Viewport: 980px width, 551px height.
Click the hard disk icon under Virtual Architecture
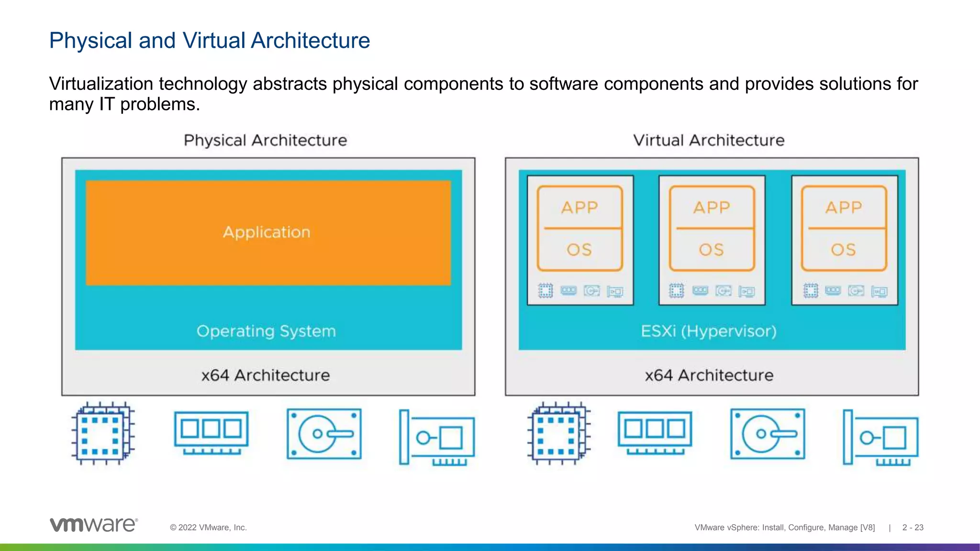point(768,434)
